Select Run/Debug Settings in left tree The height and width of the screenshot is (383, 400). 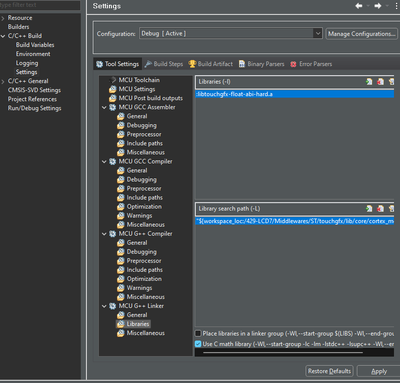pos(35,108)
